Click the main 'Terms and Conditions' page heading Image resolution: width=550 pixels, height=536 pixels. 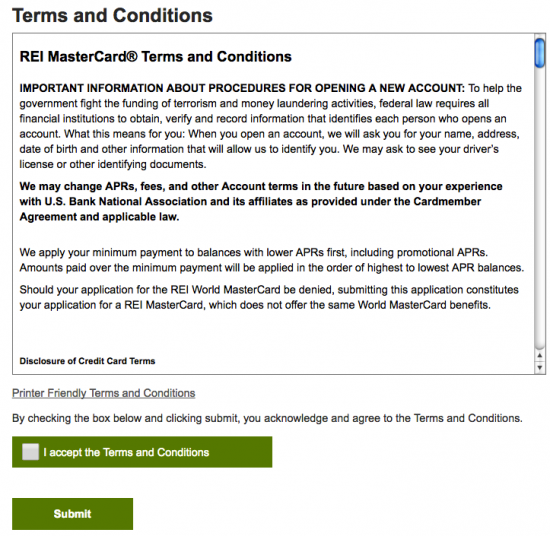click(x=112, y=15)
